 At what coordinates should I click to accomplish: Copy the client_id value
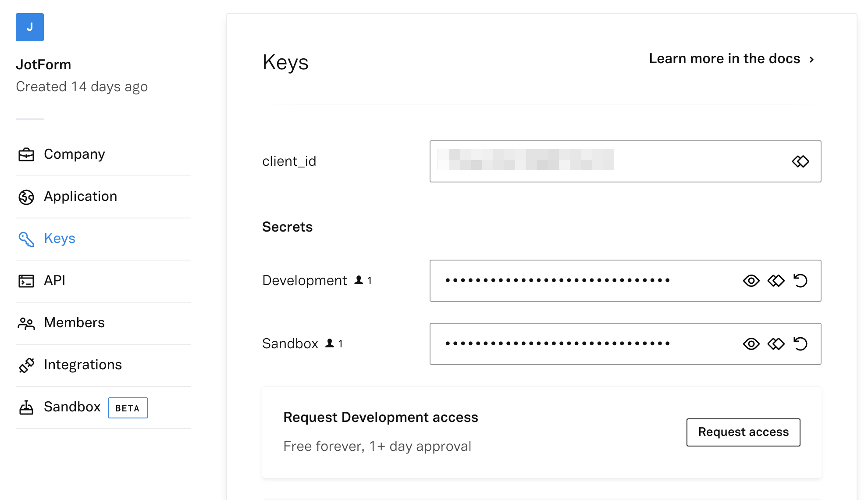coord(800,161)
